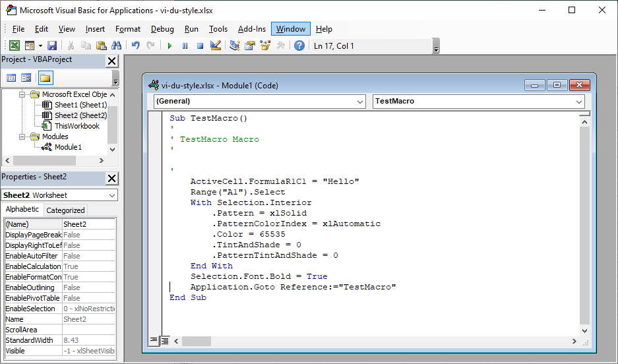Viewport: 618px width, 364px height.
Task: Collapse the Modules folder node
Action: tap(22, 136)
